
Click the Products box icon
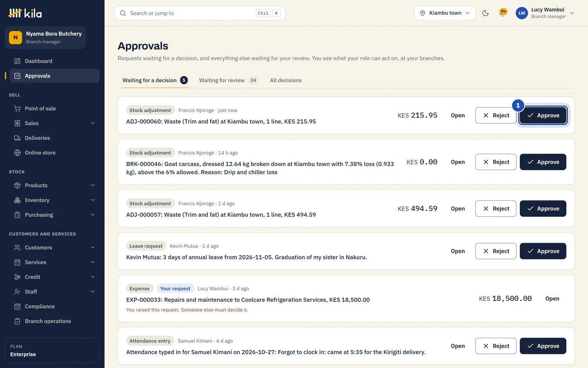click(17, 185)
